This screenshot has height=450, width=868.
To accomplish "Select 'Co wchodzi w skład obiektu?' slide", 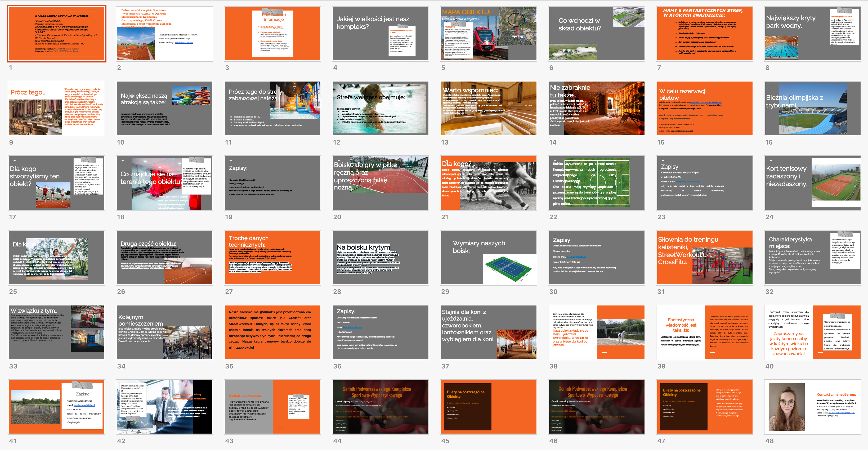I will coord(596,33).
